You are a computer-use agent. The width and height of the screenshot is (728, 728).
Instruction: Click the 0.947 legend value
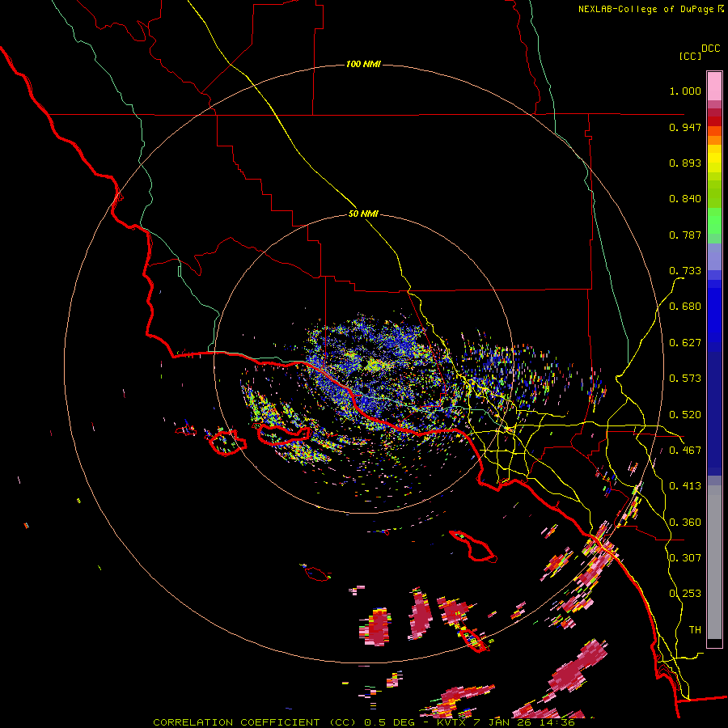(685, 127)
